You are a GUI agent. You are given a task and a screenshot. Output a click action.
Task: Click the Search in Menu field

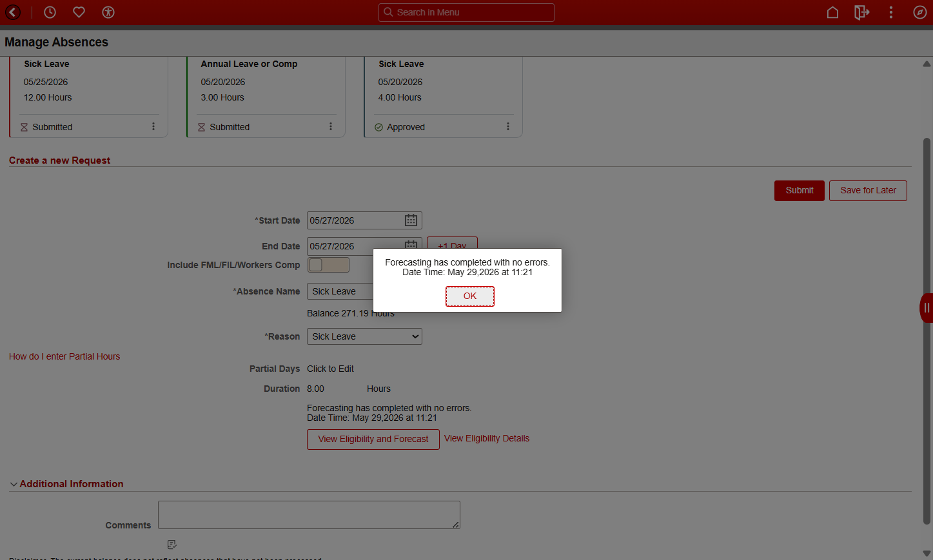pos(466,12)
